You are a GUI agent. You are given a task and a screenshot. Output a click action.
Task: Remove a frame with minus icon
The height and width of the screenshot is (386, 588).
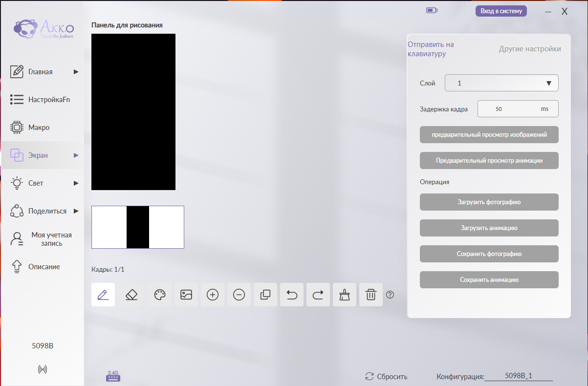(x=239, y=295)
